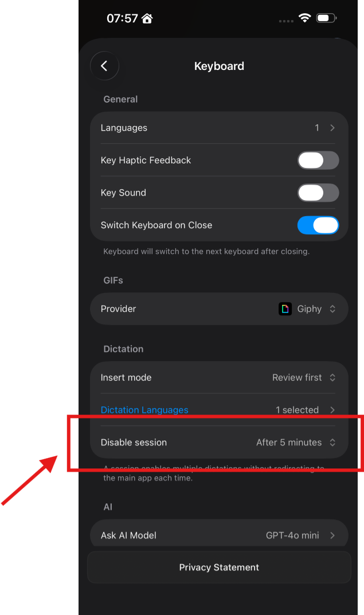Tap the home icon in status bar

point(147,18)
